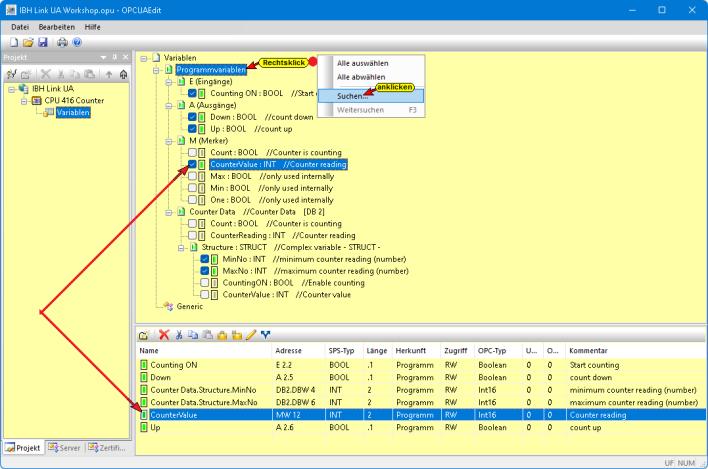Click the outlined upload arrow in the Projekt toolbar
This screenshot has width=708, height=469.
tap(123, 74)
